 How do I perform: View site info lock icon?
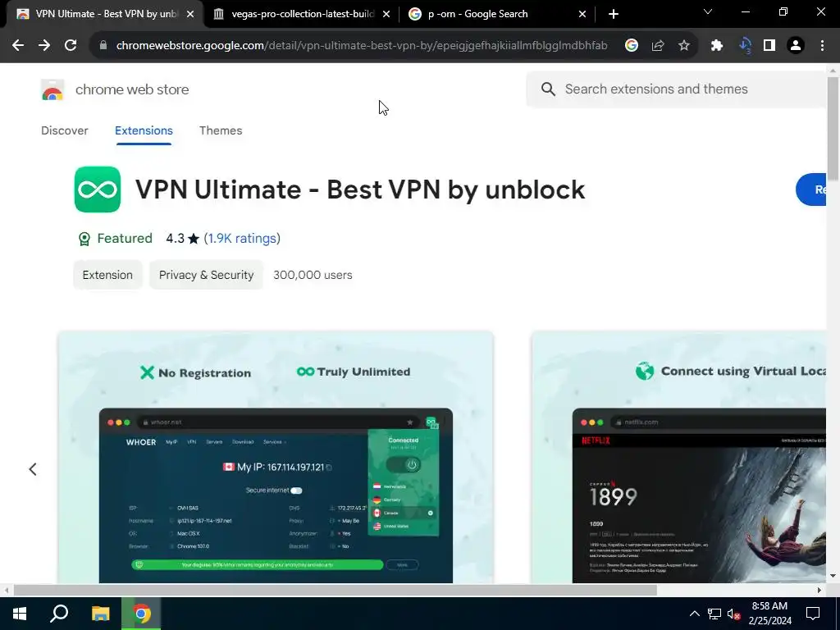[x=103, y=46]
